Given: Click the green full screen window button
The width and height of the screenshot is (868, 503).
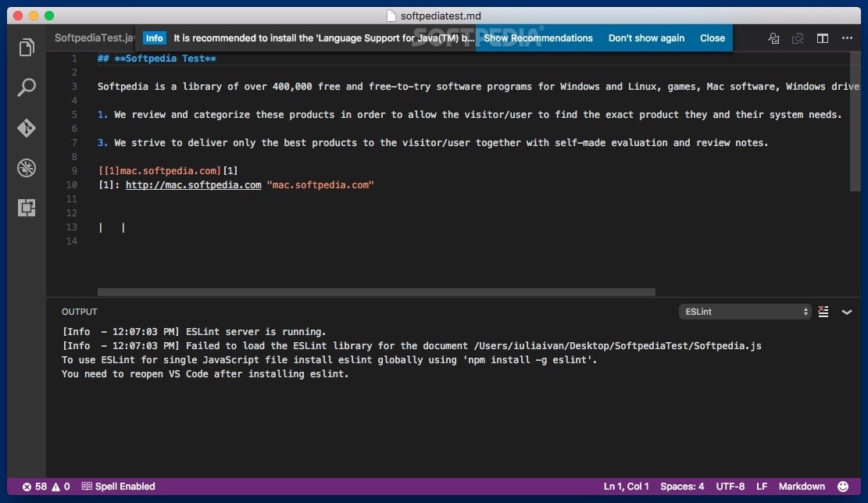Looking at the screenshot, I should click(49, 16).
